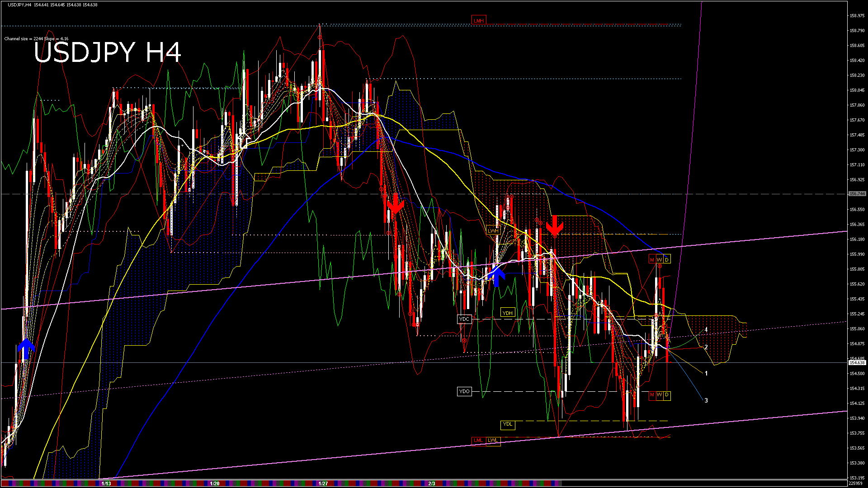Select the YDC level label
The width and height of the screenshot is (868, 488).
click(x=464, y=319)
